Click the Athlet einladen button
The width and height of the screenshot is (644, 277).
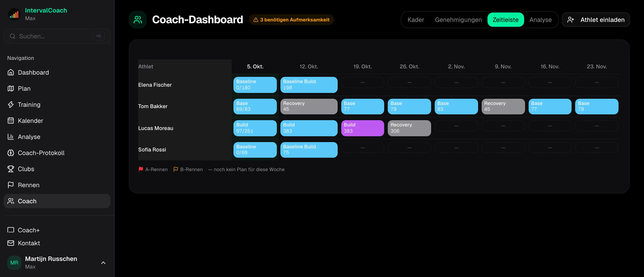[x=596, y=20]
